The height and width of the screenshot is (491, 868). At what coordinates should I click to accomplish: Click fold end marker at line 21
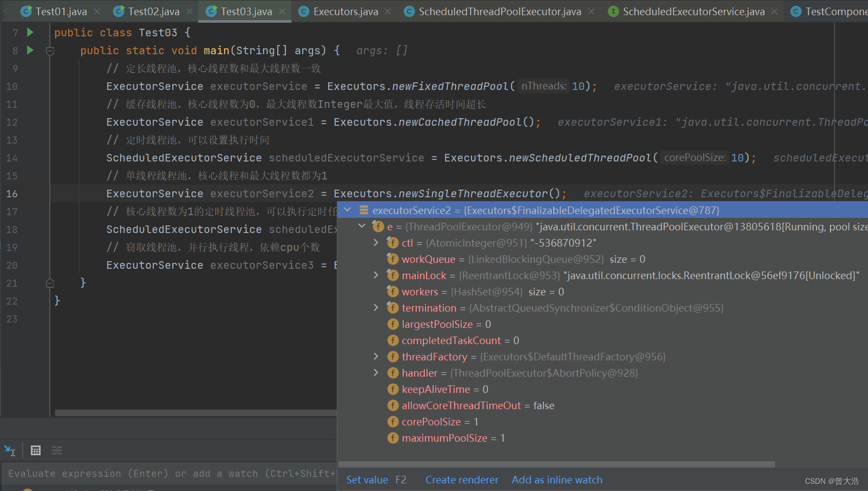click(50, 282)
